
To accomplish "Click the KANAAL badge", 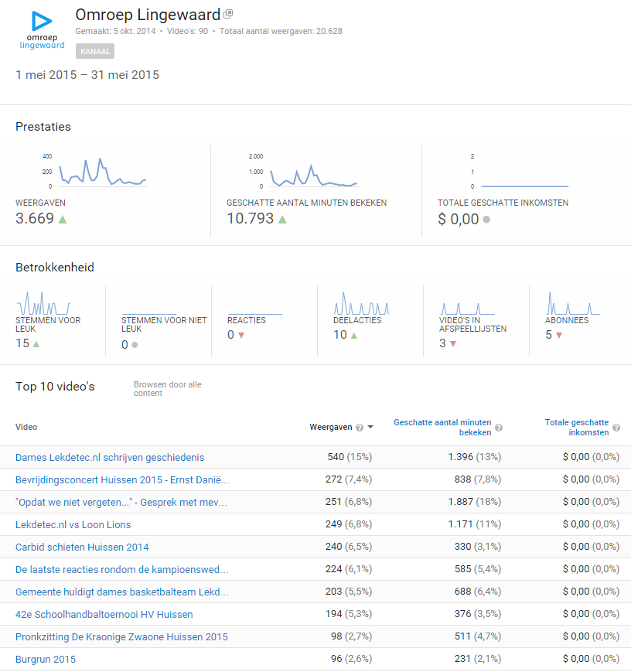I will click(95, 51).
